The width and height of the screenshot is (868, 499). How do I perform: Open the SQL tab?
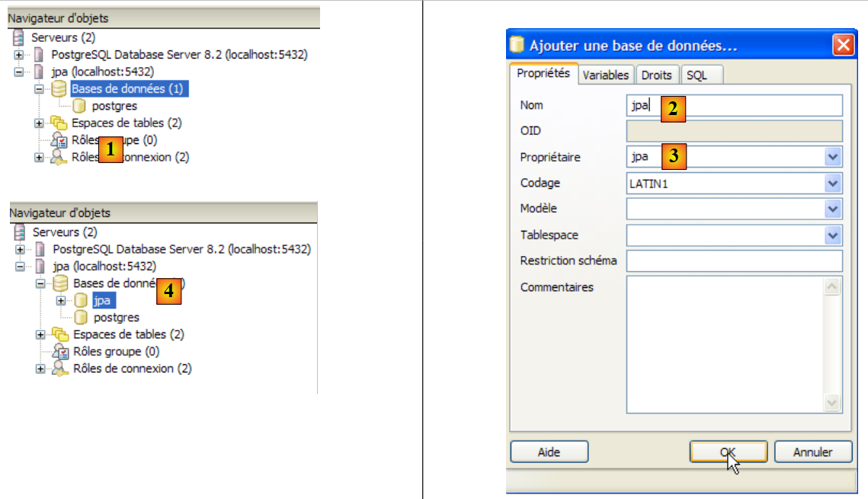(x=697, y=75)
